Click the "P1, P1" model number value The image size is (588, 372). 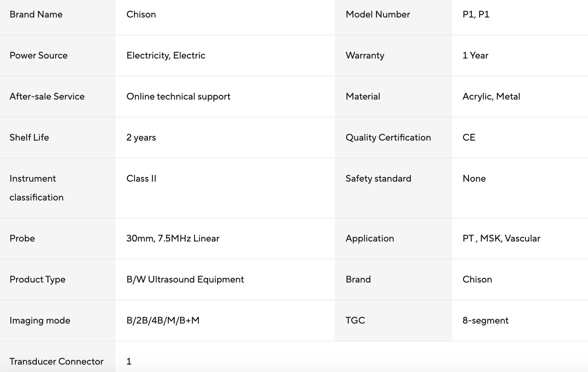476,14
